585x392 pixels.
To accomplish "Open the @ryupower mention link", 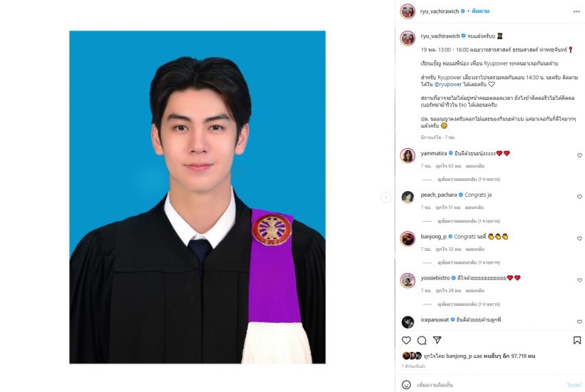I will [448, 85].
